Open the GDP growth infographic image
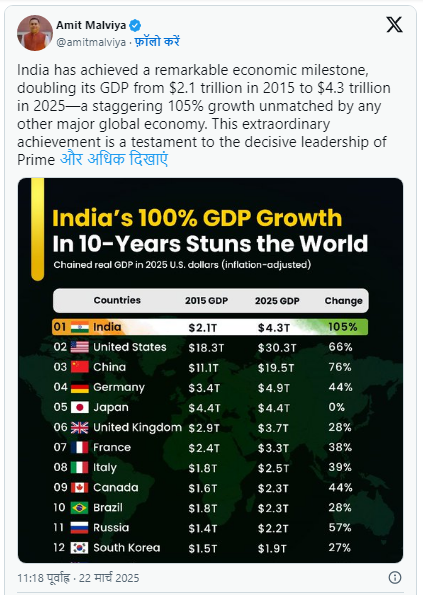Screen dimensions: 423x595 (x=211, y=370)
